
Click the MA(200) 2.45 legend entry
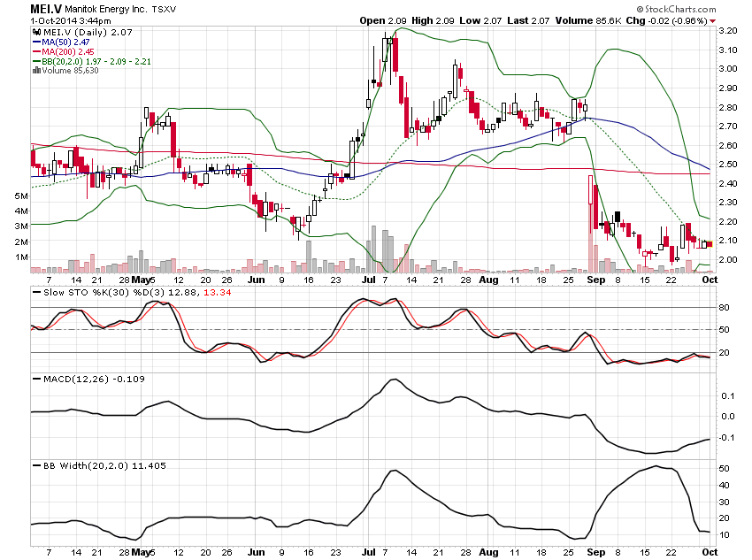pos(67,52)
